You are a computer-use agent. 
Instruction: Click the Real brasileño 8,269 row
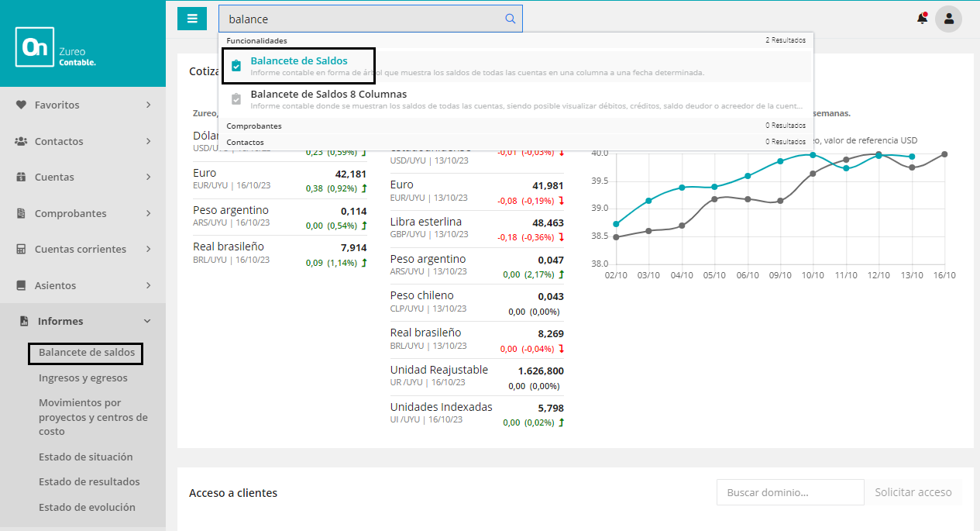click(x=477, y=339)
